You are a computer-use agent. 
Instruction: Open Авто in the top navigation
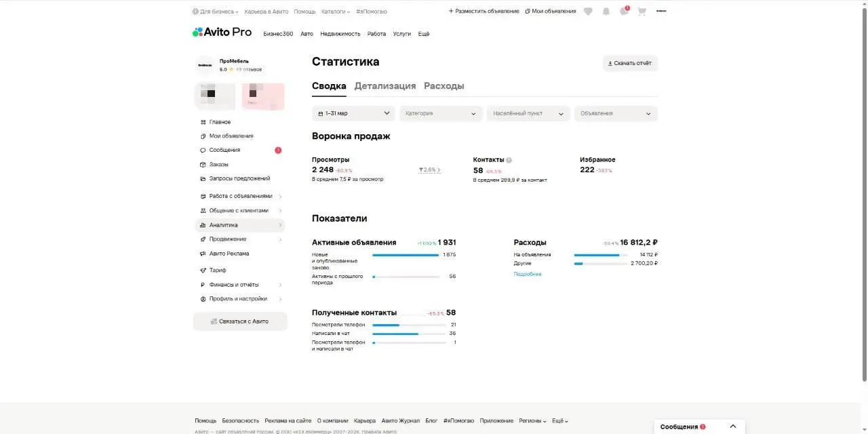point(307,34)
